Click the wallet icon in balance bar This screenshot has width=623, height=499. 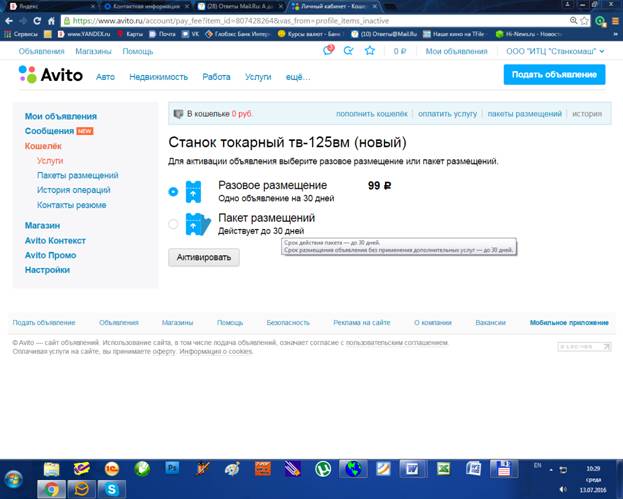tap(178, 114)
